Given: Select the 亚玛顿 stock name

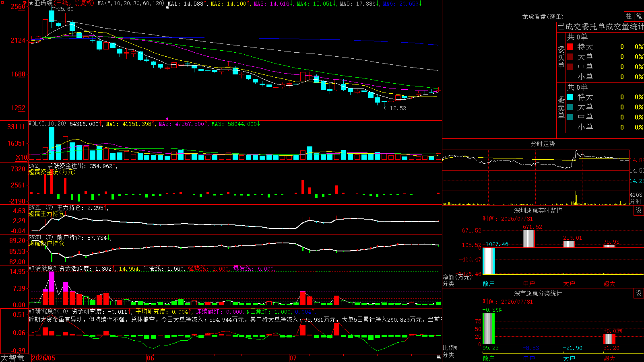Looking at the screenshot, I should click(43, 3).
